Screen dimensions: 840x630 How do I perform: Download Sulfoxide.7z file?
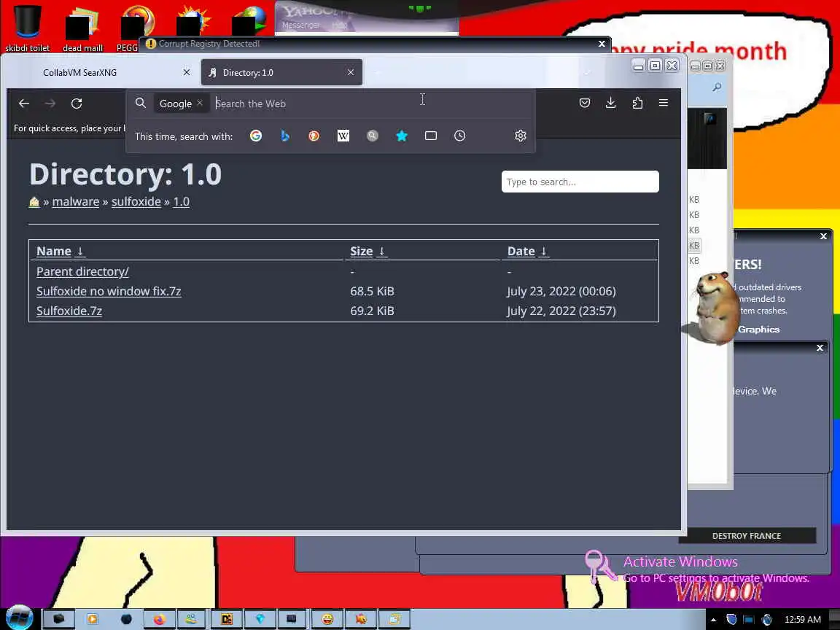(69, 311)
